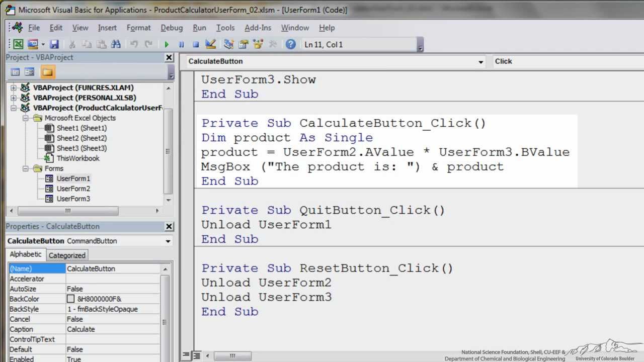Open the Debug menu
644x362 pixels.
[172, 28]
